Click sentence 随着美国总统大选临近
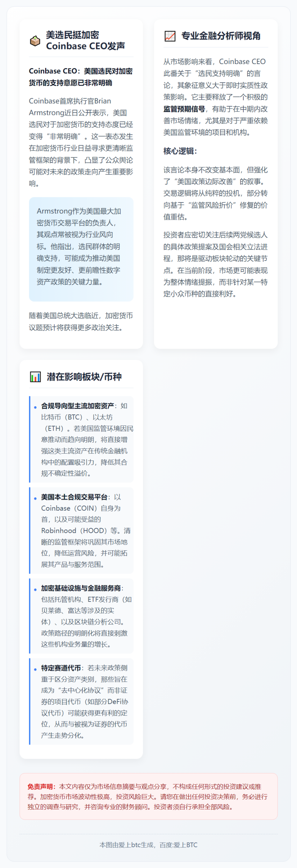The width and height of the screenshot is (297, 868). coord(81,321)
